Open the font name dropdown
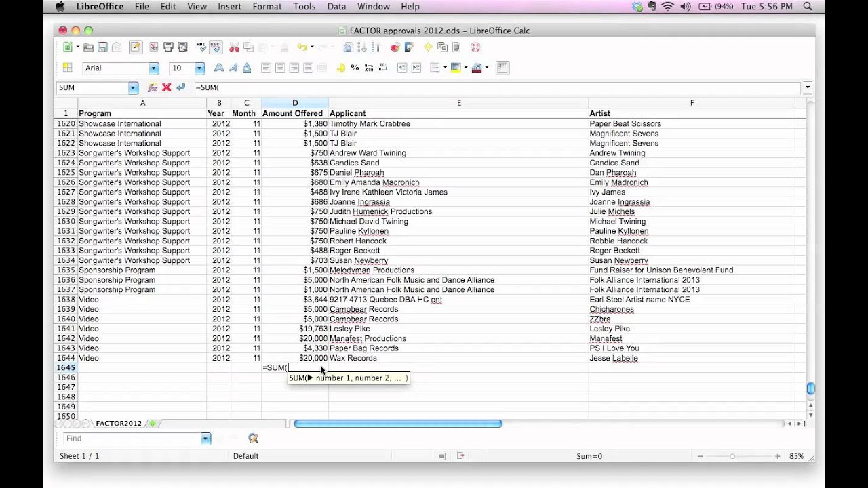Screen dimensions: 868x488 (x=154, y=68)
